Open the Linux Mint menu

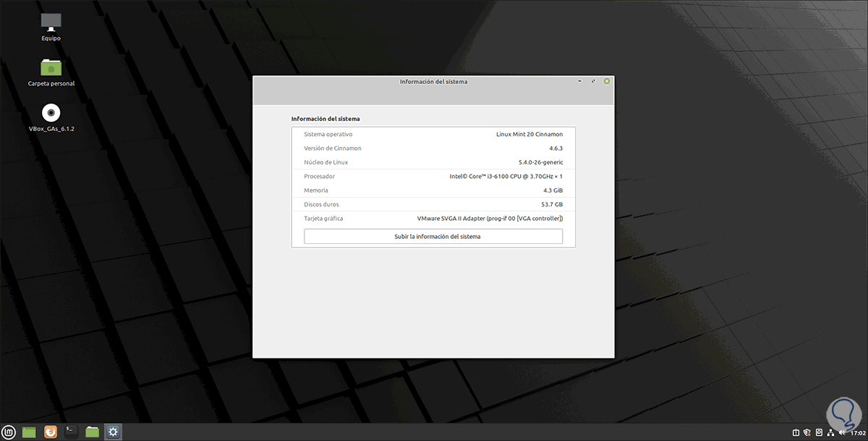9,432
